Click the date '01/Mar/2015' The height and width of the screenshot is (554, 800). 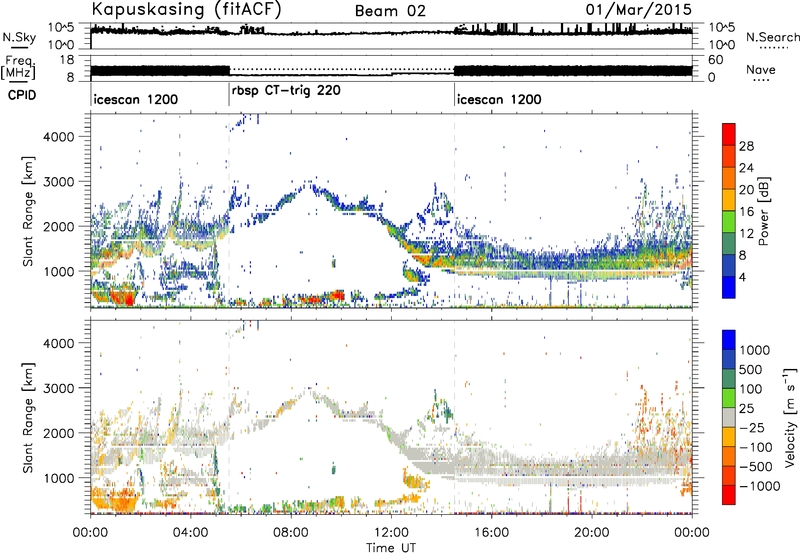click(x=638, y=10)
